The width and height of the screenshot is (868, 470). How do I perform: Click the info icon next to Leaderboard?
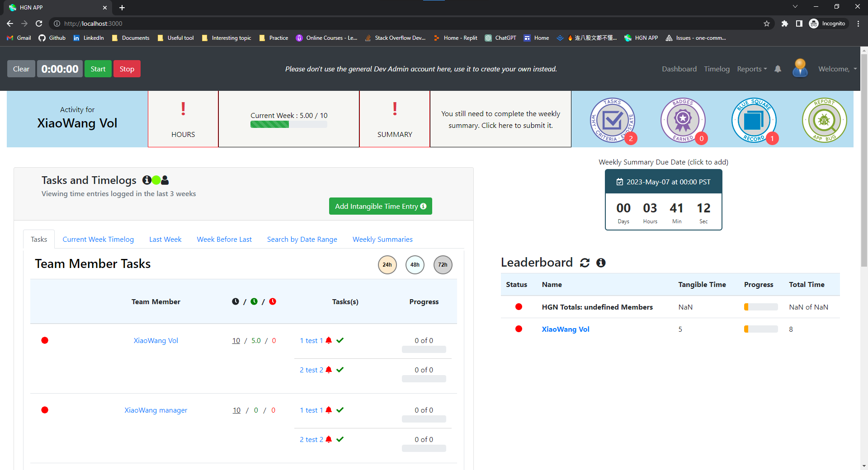(601, 263)
